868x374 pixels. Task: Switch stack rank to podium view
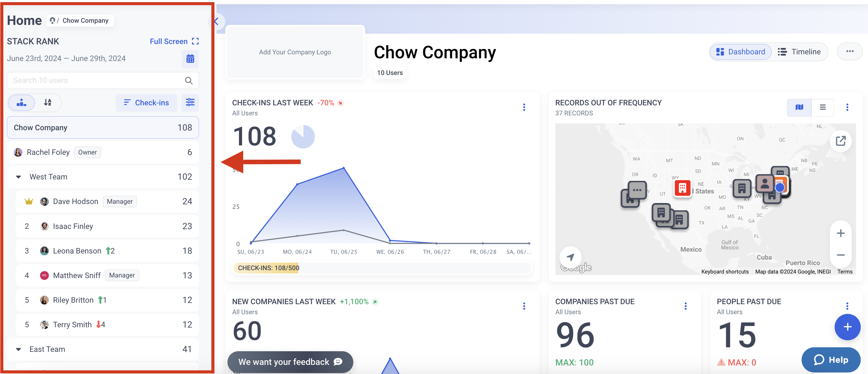click(22, 103)
